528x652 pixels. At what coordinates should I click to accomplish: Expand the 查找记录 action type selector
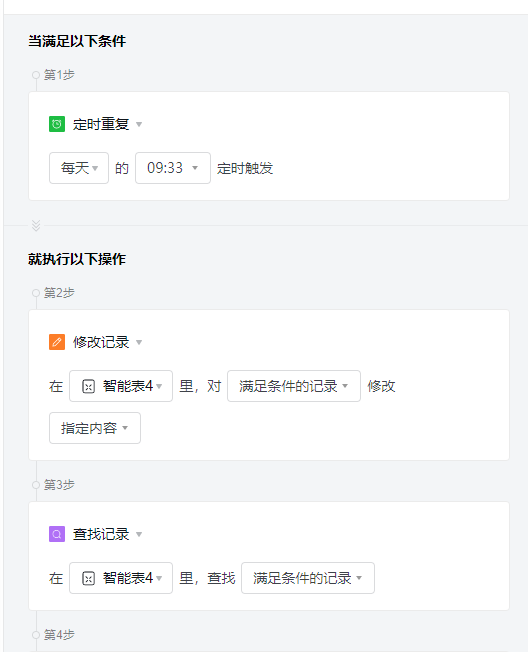coord(108,534)
